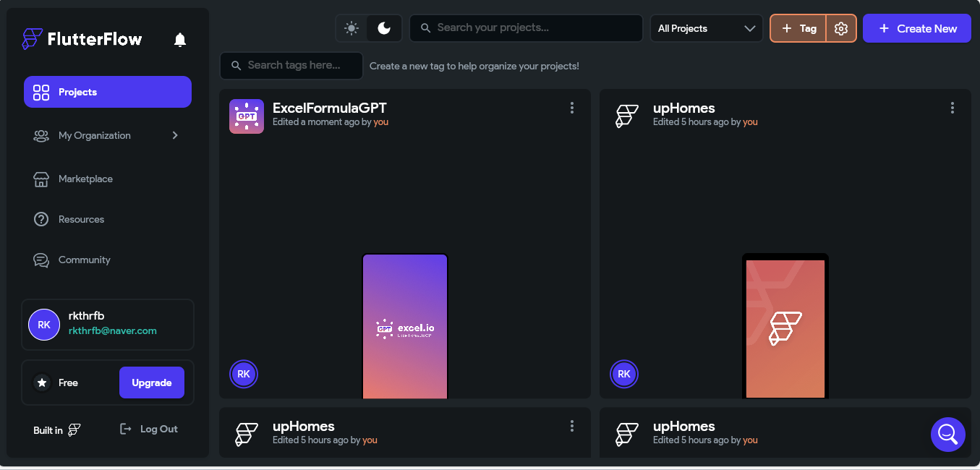980x470 pixels.
Task: Click the RK avatar in the account card
Action: [x=44, y=325]
